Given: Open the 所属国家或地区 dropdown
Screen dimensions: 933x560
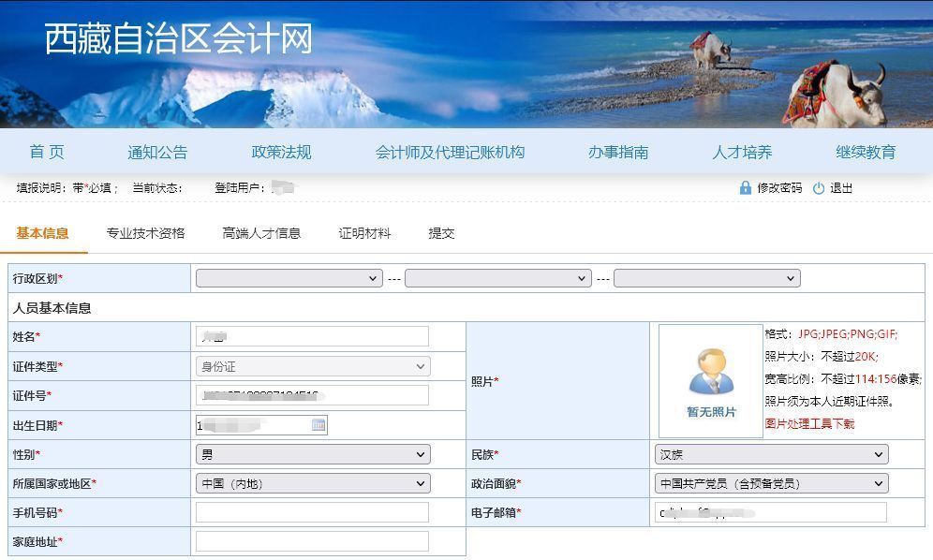Looking at the screenshot, I should [313, 484].
